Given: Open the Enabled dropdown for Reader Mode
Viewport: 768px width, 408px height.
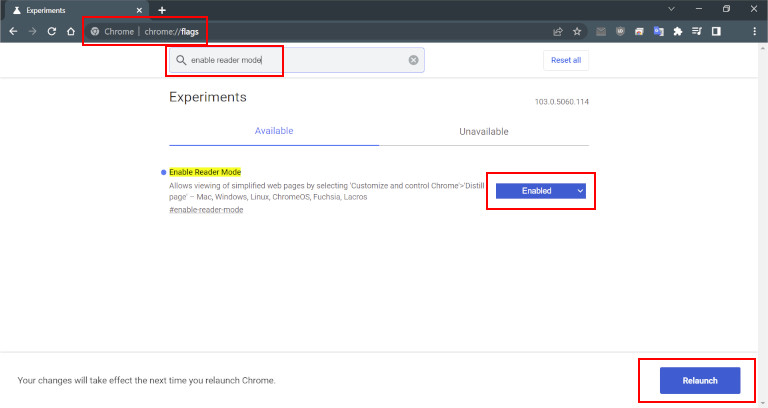Looking at the screenshot, I should tap(541, 191).
